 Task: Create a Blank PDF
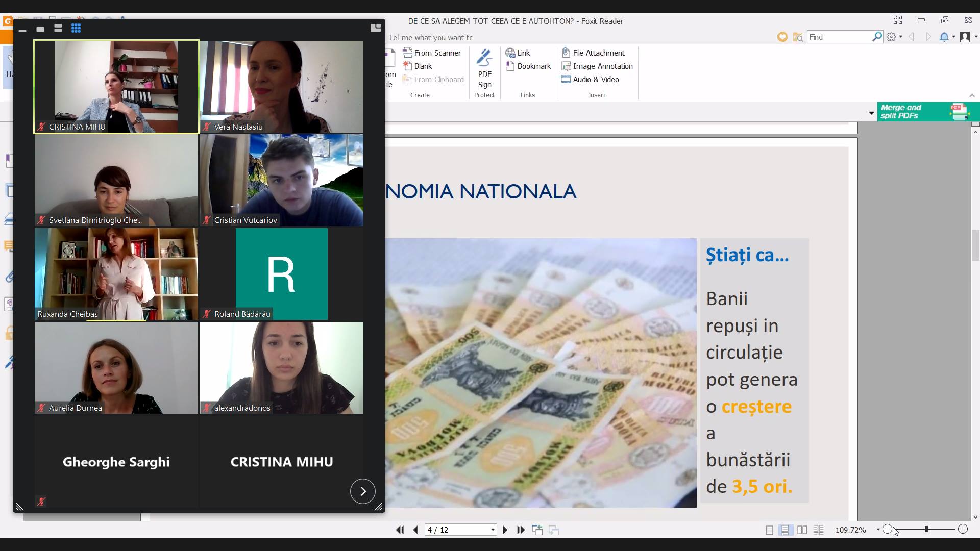pos(418,66)
